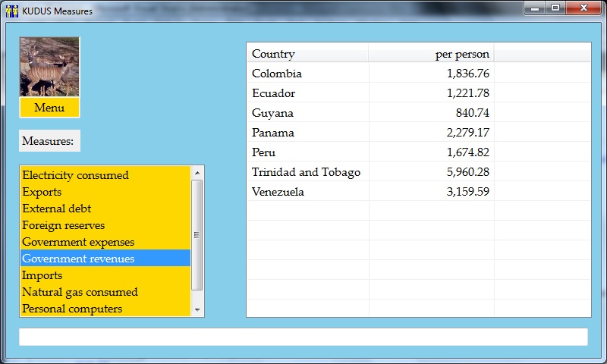The width and height of the screenshot is (607, 364).
Task: Choose Imports in the measures list
Action: [x=42, y=275]
